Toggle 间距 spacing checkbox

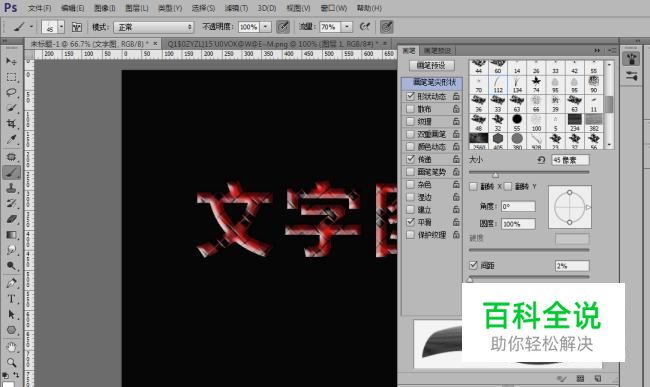(x=473, y=265)
